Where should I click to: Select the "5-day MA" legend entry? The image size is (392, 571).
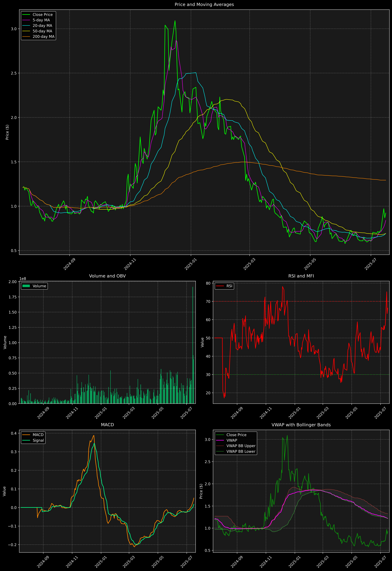(41, 20)
